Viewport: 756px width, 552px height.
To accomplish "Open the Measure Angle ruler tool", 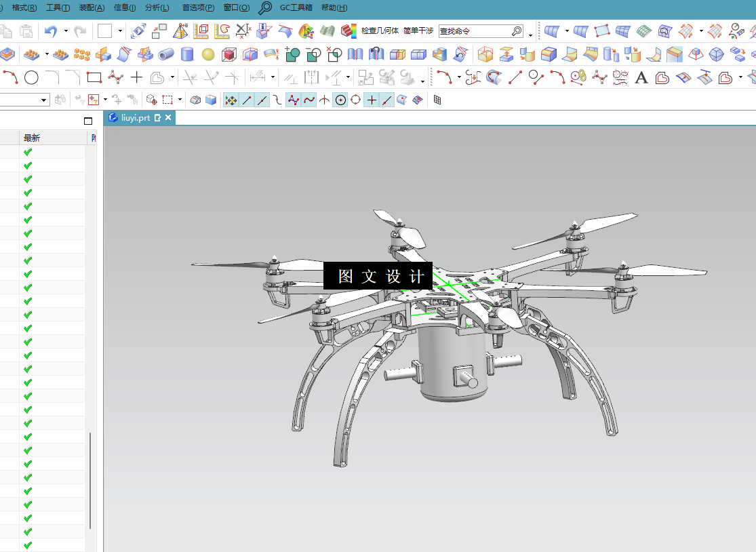I will click(222, 31).
